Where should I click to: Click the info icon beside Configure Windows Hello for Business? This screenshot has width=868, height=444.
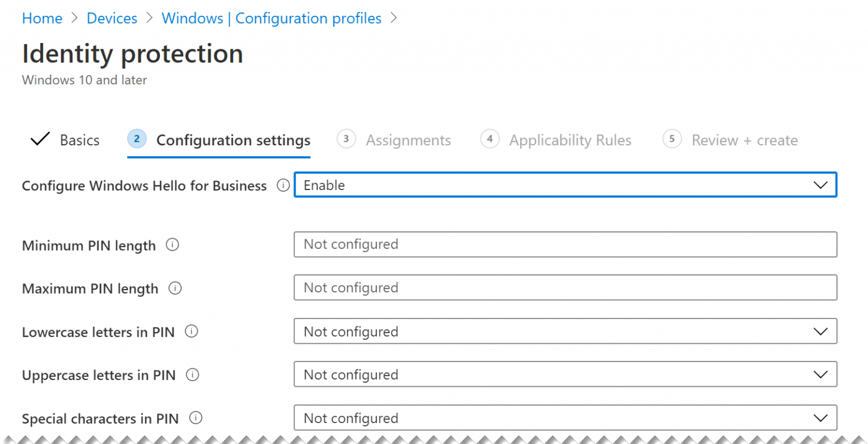click(x=283, y=185)
